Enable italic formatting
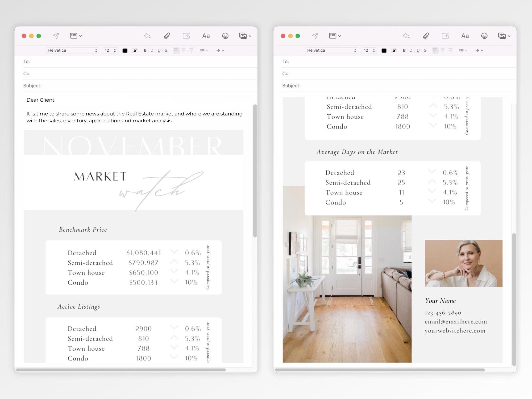The image size is (532, 399). pos(152,50)
